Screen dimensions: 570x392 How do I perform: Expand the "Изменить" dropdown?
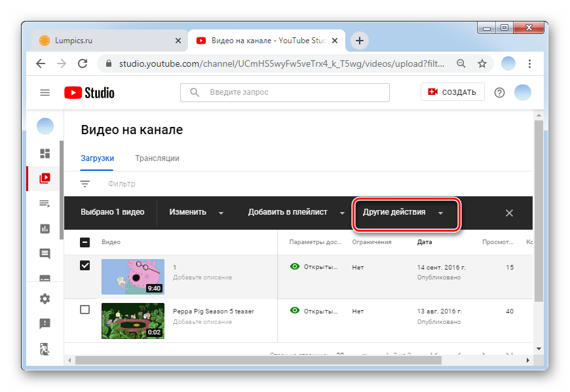point(196,213)
